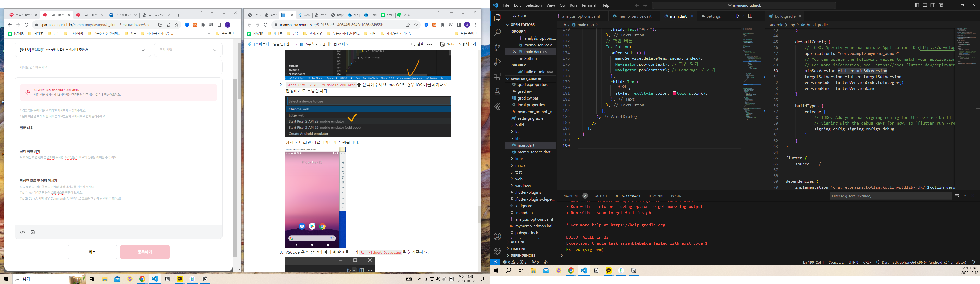980x284 pixels.
Task: Click the remote window indicator in the VS Code status bar
Action: (x=495, y=262)
